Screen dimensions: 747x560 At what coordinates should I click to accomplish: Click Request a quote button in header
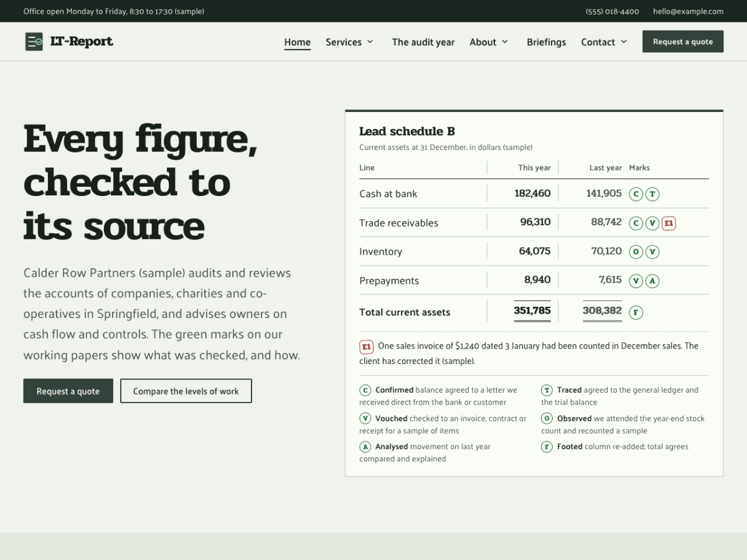click(683, 42)
